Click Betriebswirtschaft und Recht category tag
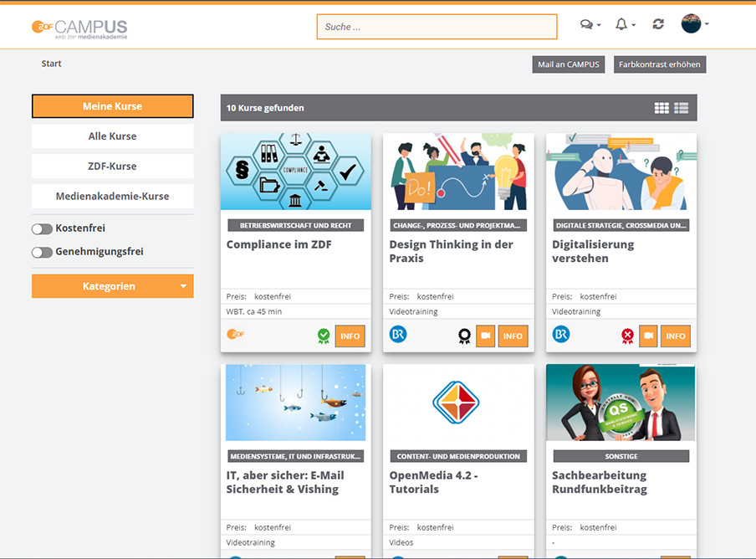This screenshot has width=756, height=559. [295, 225]
